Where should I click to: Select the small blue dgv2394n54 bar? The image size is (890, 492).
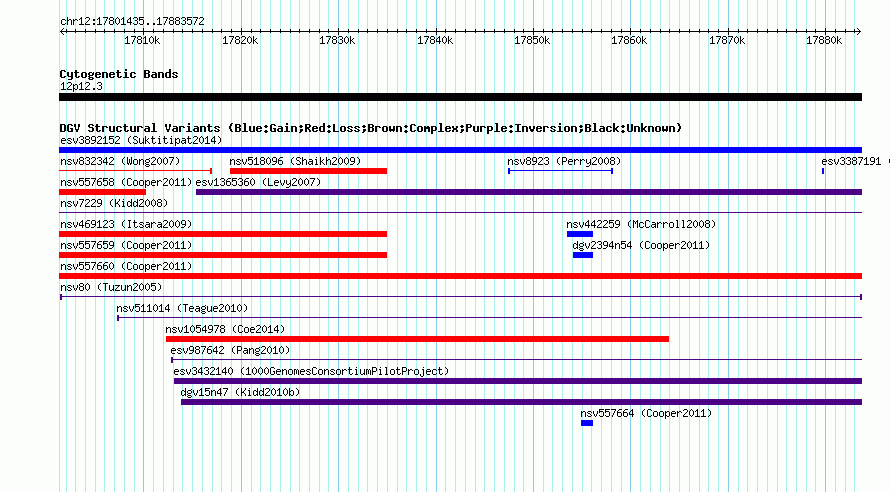coord(583,255)
